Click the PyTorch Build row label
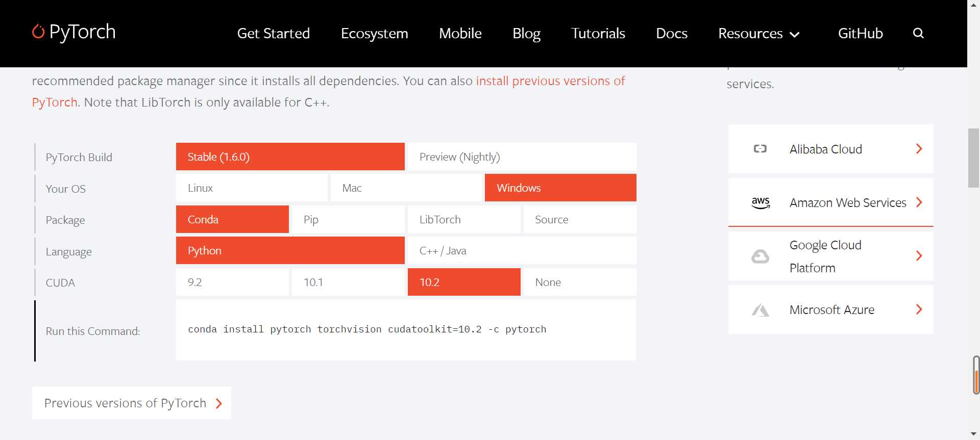 point(79,157)
